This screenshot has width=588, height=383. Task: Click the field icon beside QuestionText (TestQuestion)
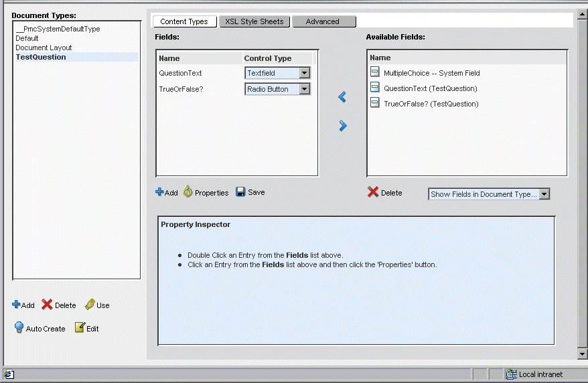click(374, 87)
